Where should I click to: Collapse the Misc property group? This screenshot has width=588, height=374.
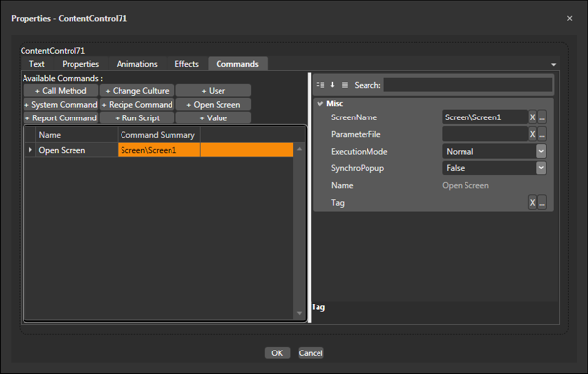(319, 103)
